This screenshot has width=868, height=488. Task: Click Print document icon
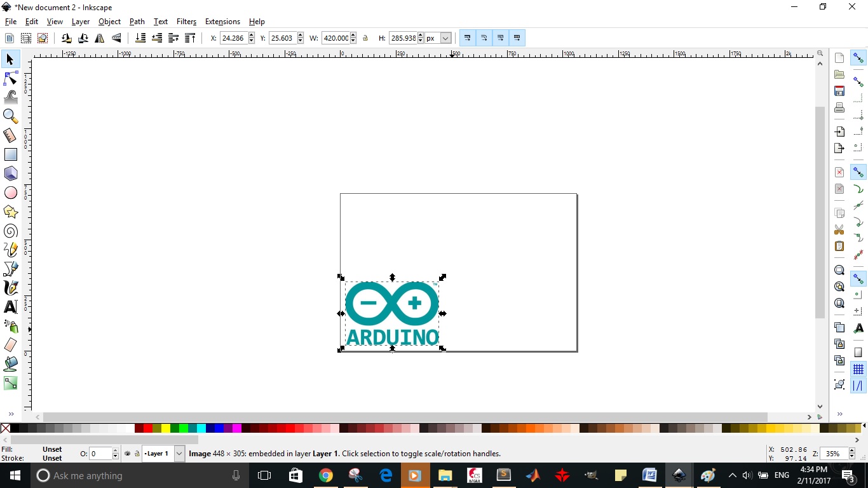839,107
